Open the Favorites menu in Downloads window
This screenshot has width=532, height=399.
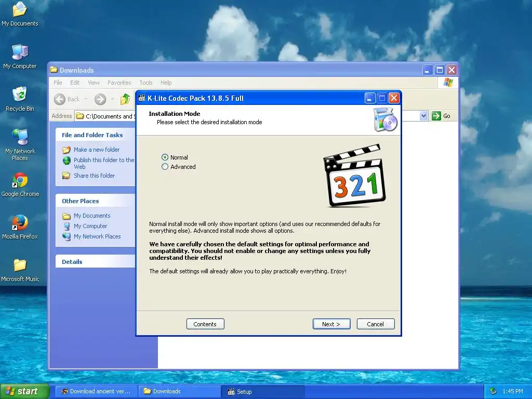[119, 83]
